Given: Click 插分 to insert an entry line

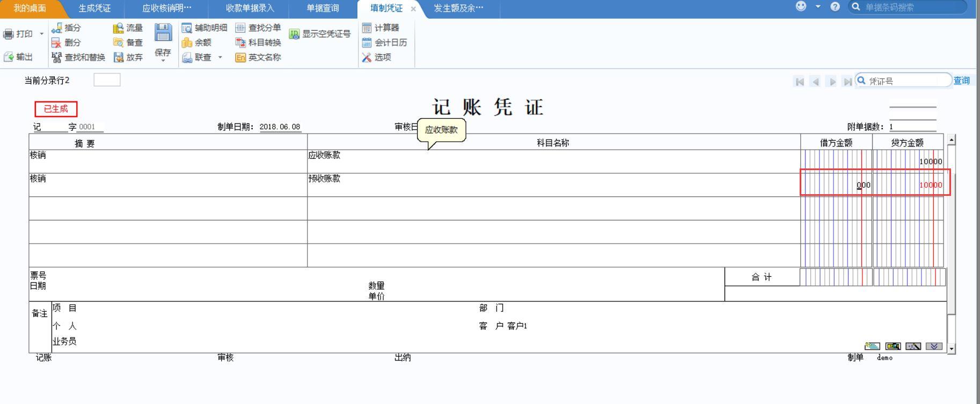Looking at the screenshot, I should 66,28.
